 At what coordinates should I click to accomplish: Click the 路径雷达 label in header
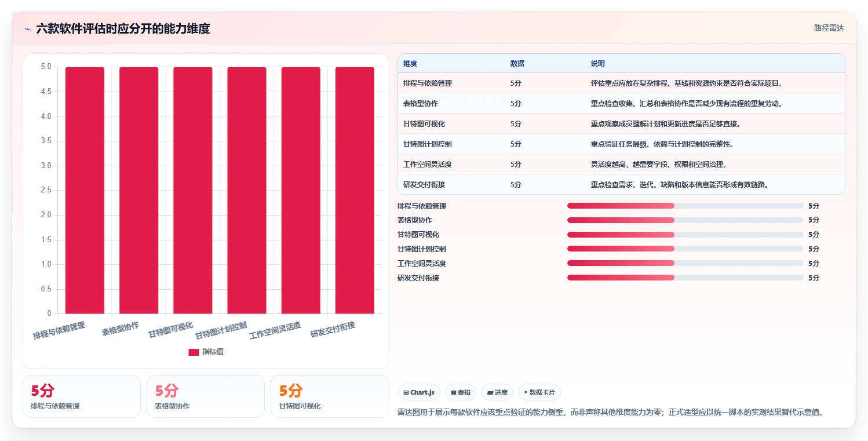point(829,28)
